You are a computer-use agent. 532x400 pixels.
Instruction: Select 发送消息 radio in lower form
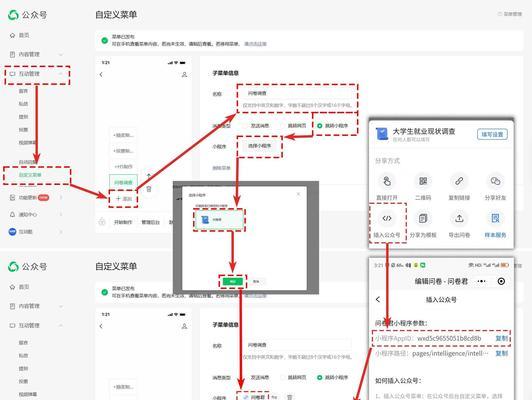(245, 377)
